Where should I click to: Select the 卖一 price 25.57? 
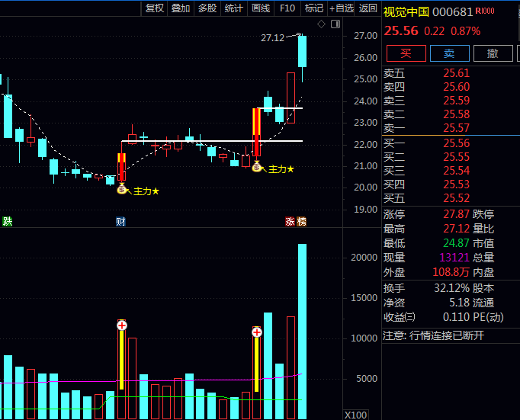456,128
